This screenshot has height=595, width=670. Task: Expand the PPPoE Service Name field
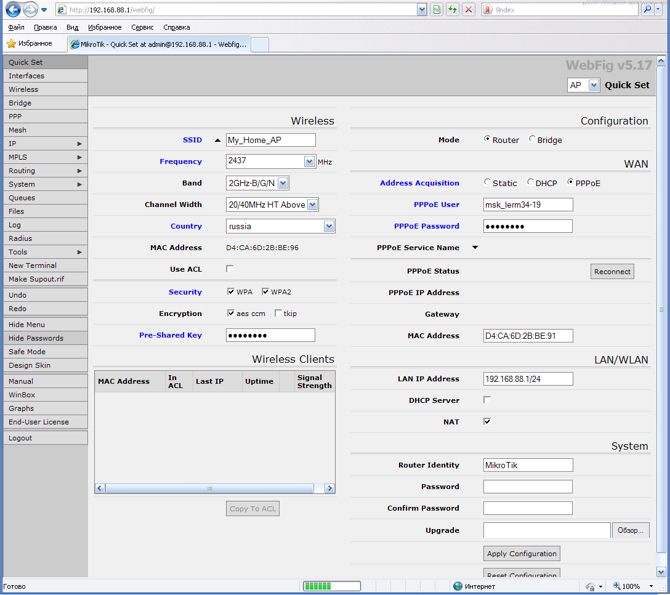tap(475, 248)
